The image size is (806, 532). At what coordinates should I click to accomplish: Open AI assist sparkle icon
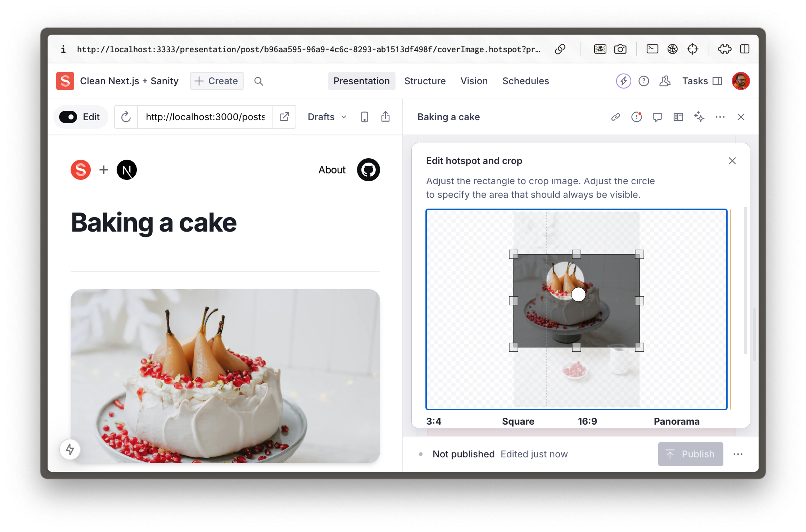(x=699, y=117)
